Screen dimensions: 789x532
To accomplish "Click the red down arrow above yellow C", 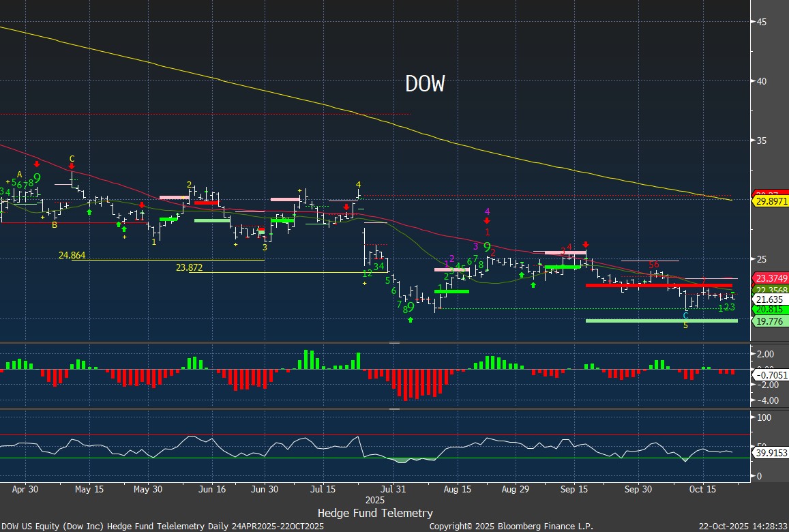I will tap(72, 166).
